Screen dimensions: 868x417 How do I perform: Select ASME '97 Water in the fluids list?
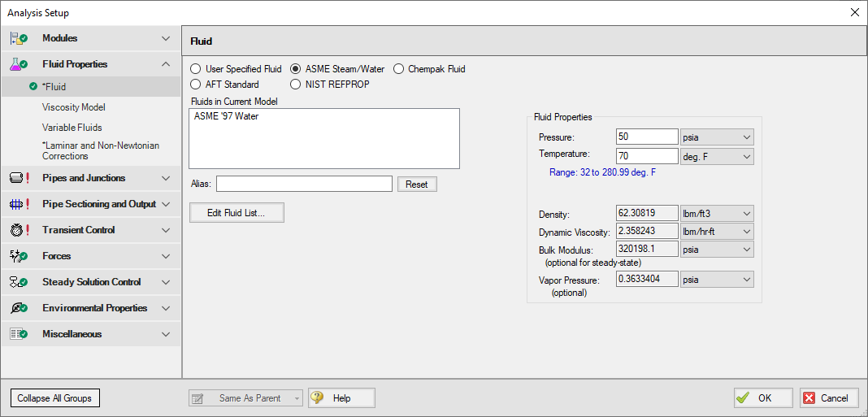226,116
